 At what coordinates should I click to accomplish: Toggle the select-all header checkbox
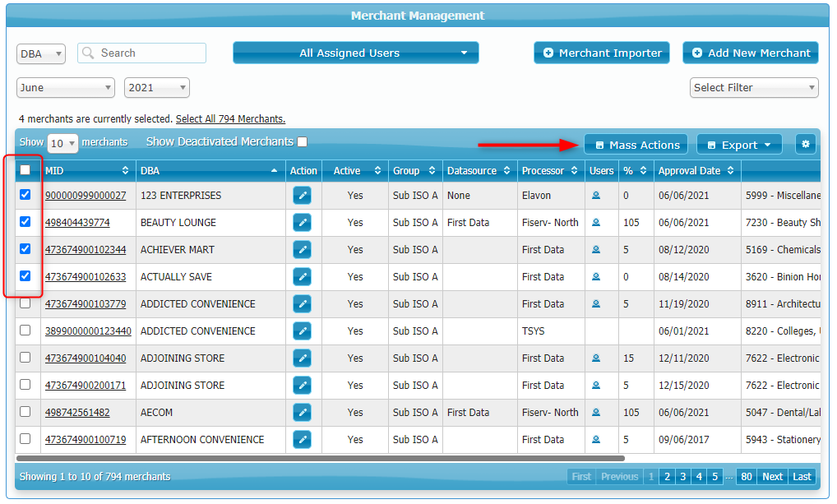tap(25, 170)
